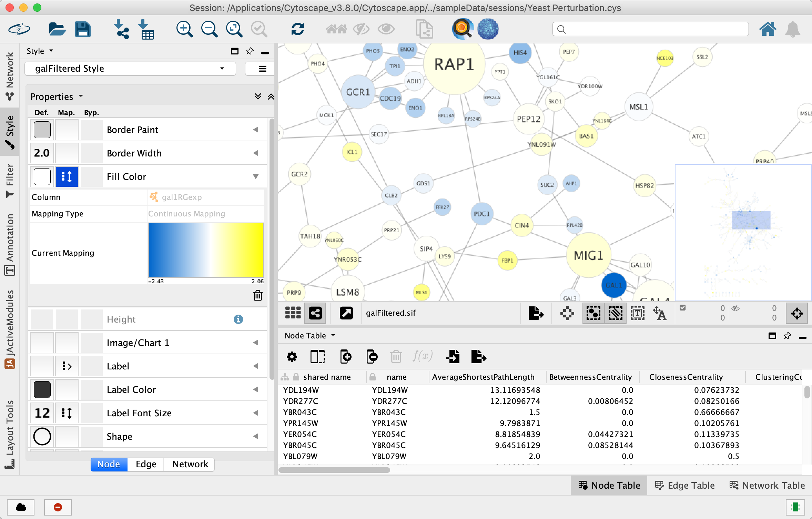Click the Apply Preferred Layout refresh icon

click(x=297, y=29)
